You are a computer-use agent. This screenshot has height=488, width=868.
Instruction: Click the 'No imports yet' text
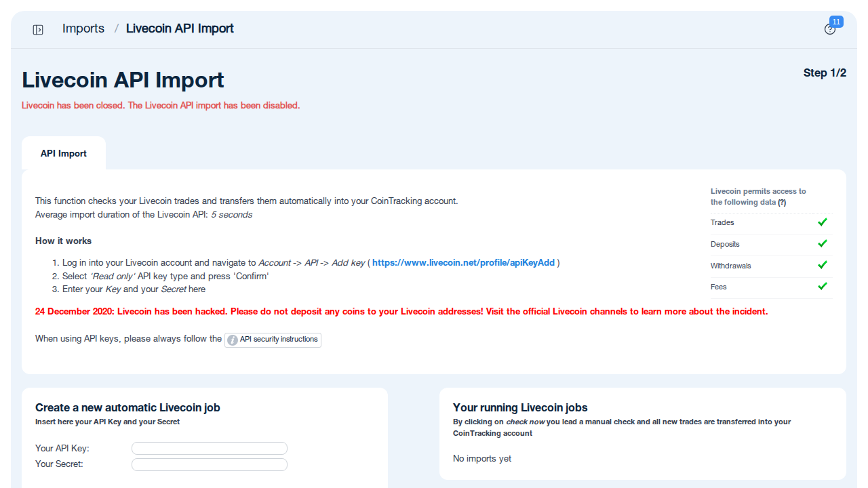coord(482,459)
